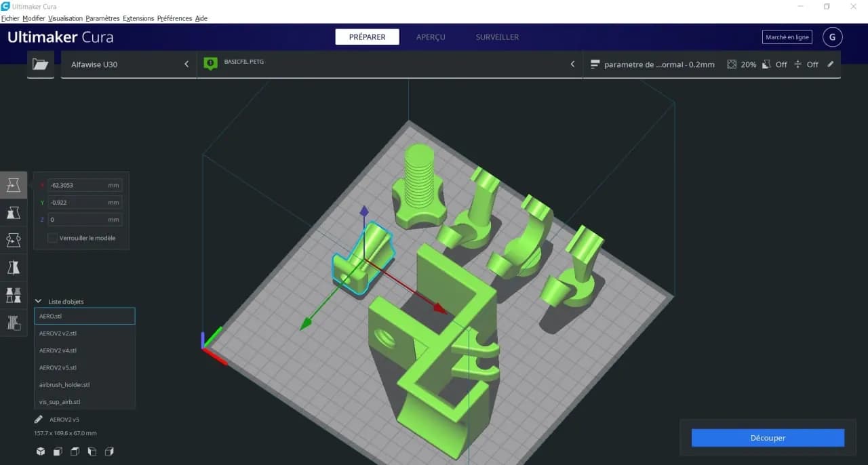The width and height of the screenshot is (868, 465).
Task: Collapse the Liste d'objets panel
Action: tap(37, 301)
